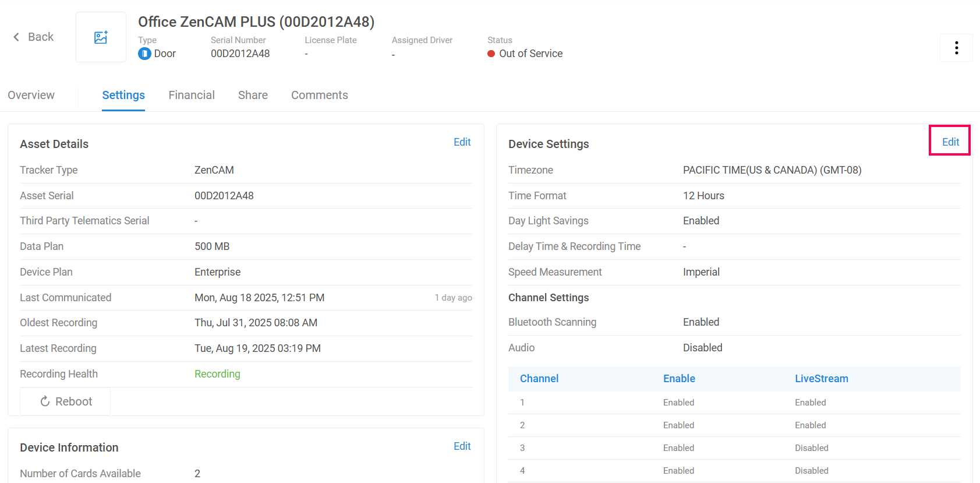Click the Speed Measurement label

point(555,272)
